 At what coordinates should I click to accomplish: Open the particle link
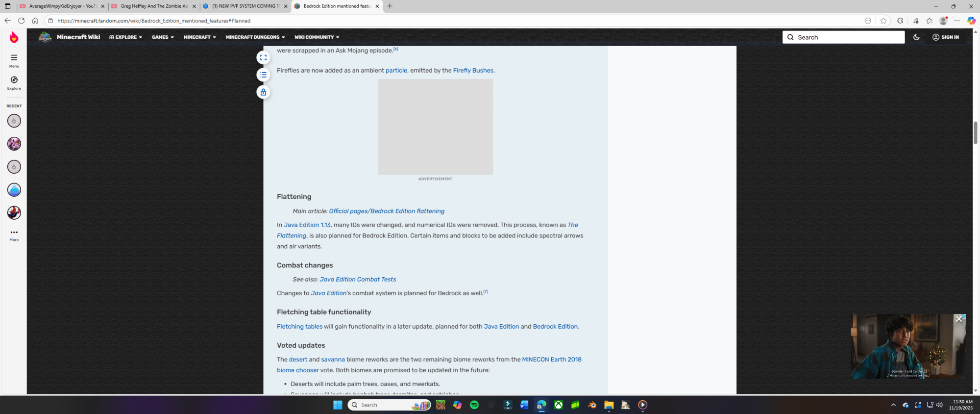point(396,71)
